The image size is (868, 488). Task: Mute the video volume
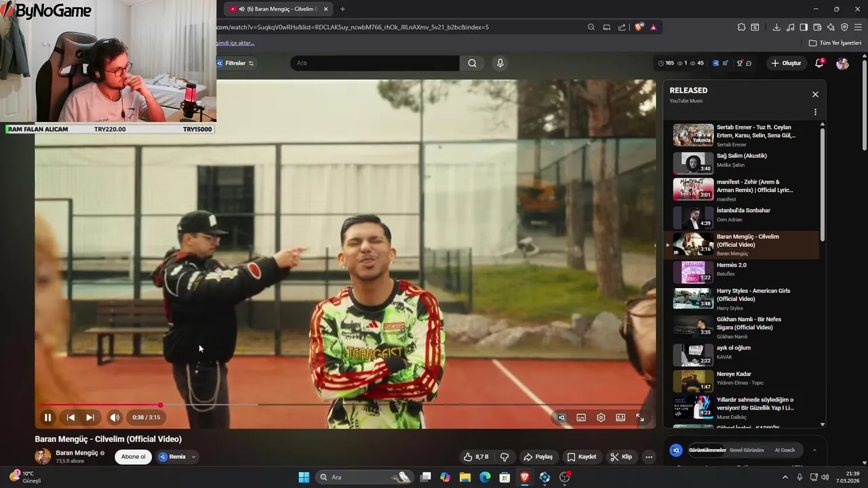point(115,418)
